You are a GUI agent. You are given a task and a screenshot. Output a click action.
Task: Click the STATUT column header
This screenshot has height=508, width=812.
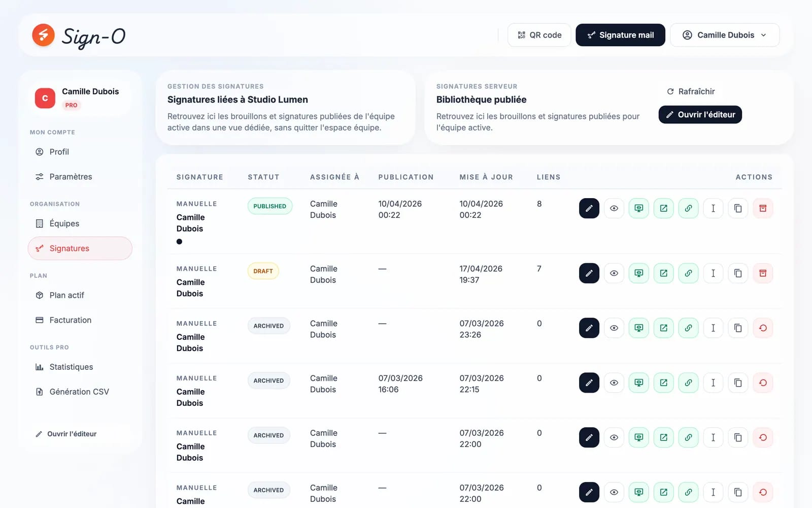[263, 177]
